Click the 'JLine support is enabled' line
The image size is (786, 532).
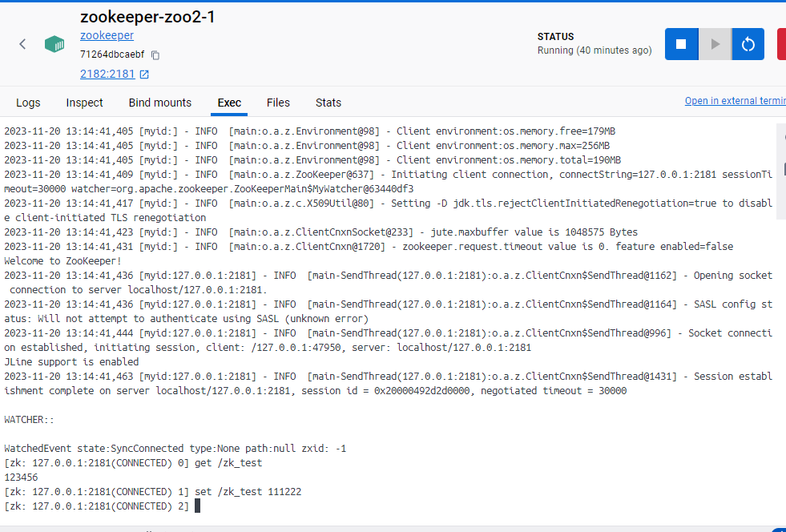[71, 362]
